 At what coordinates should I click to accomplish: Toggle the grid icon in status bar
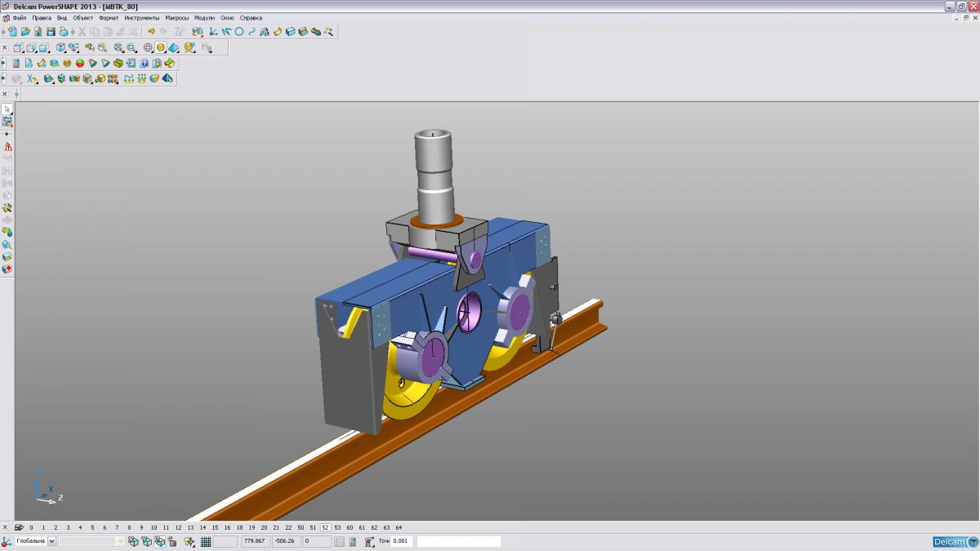click(206, 541)
